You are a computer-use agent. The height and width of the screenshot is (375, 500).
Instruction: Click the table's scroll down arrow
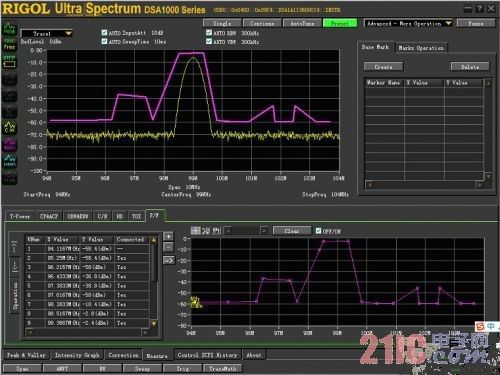pos(154,323)
